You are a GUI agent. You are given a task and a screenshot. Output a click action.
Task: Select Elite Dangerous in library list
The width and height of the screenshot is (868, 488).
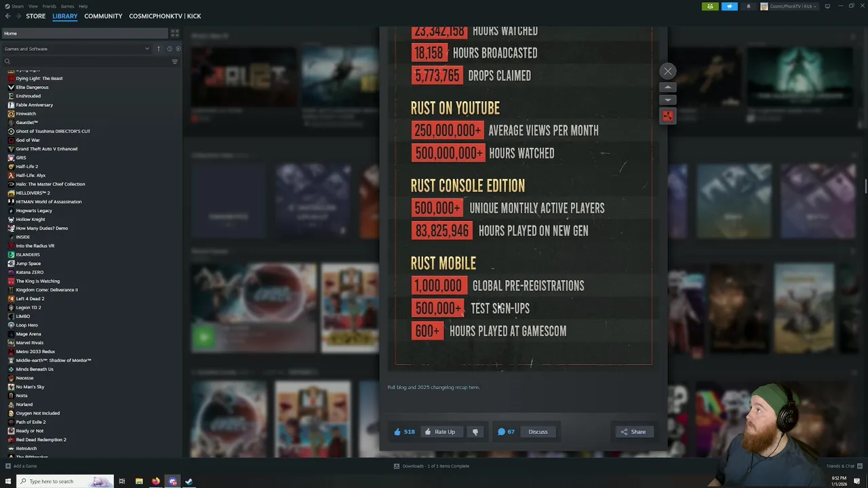[x=32, y=87]
